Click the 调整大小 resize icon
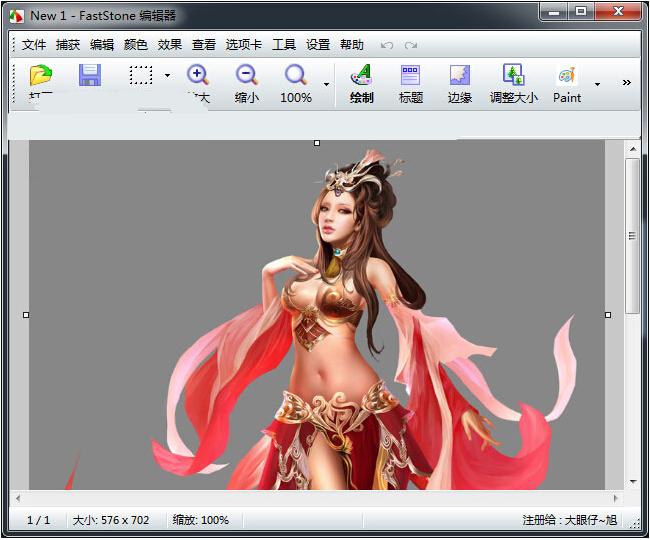The width and height of the screenshot is (650, 540). [513, 76]
